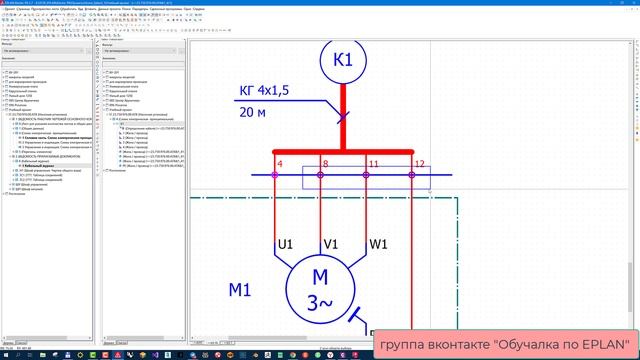
Task: Open the Проект menu
Action: [x=9, y=9]
